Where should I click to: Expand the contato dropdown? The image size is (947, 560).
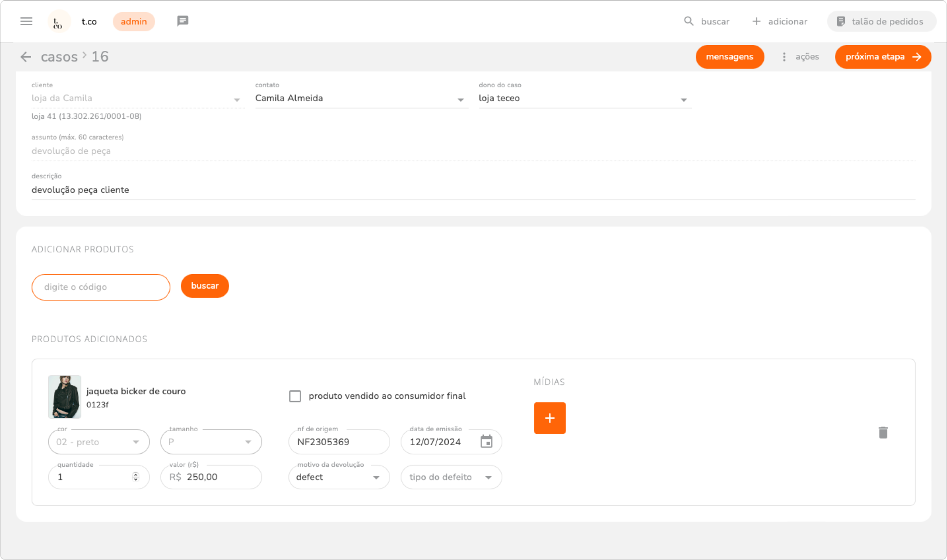460,99
